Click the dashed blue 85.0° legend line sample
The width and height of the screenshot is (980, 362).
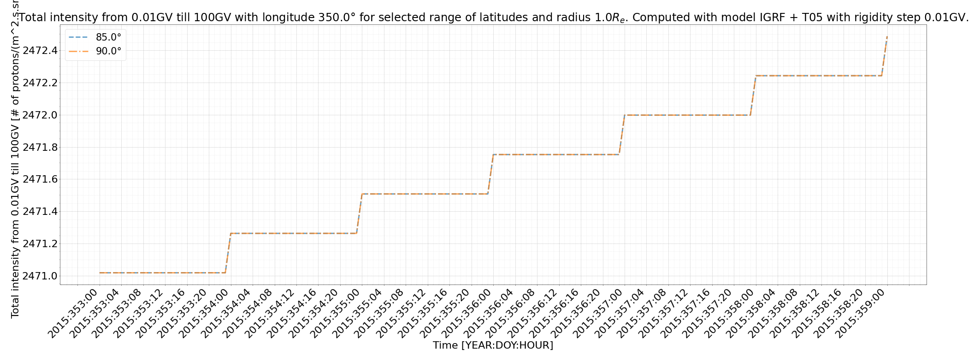point(78,37)
